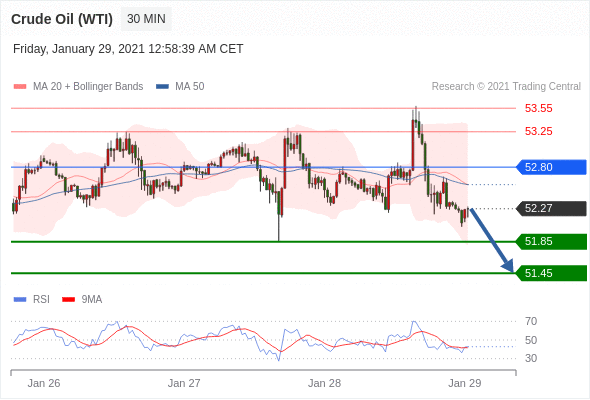Click the blue MA 50 legend swatch
Image resolution: width=590 pixels, height=400 pixels.
coord(162,87)
